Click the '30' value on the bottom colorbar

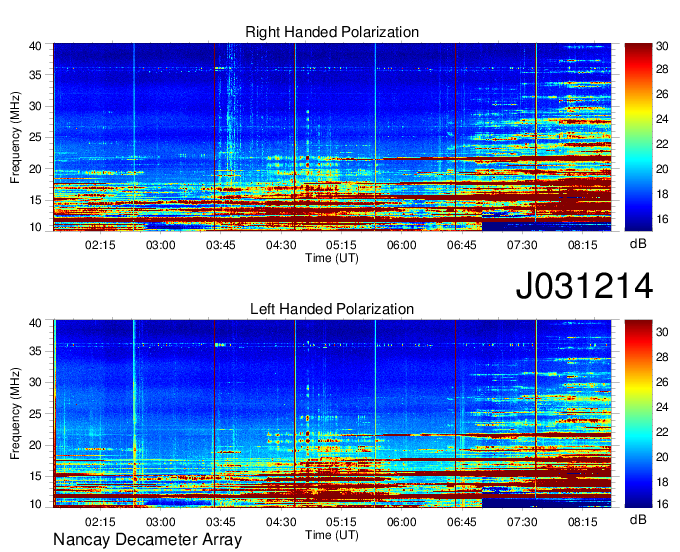pos(662,332)
